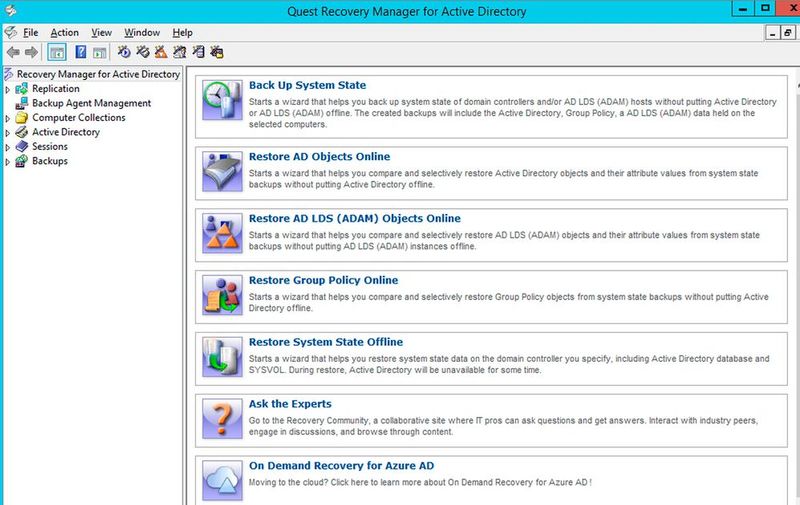Click the Restore AD Objects Online link
The width and height of the screenshot is (800, 505).
319,157
